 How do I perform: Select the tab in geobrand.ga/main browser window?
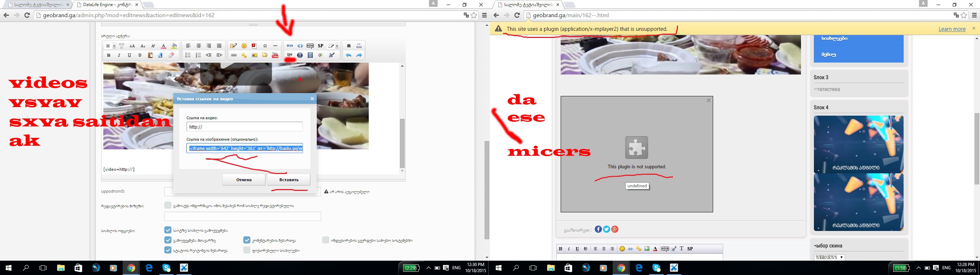(528, 5)
